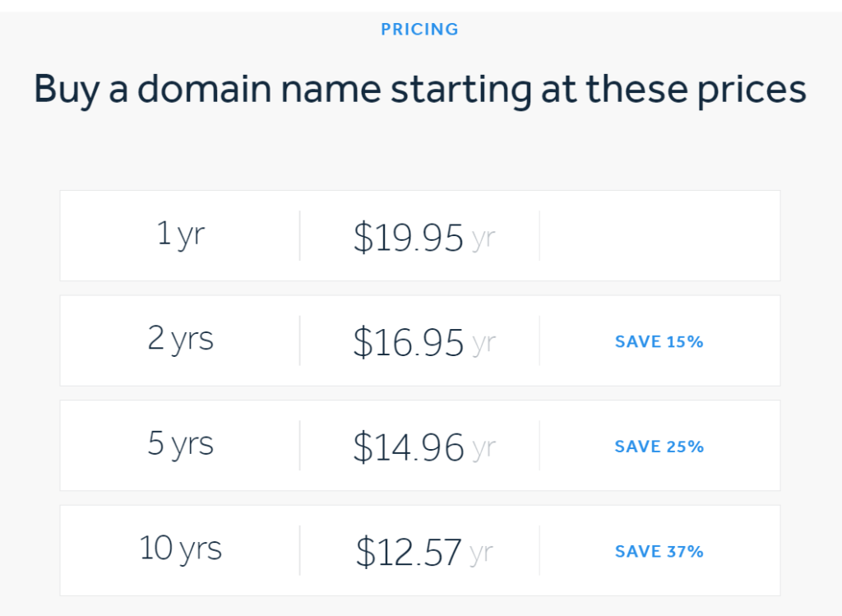Select the 5 yrs term label
This screenshot has width=842, height=616.
tap(180, 444)
